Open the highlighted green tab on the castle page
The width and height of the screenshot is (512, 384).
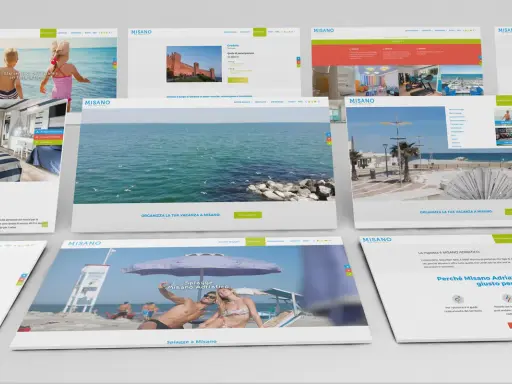(259, 32)
